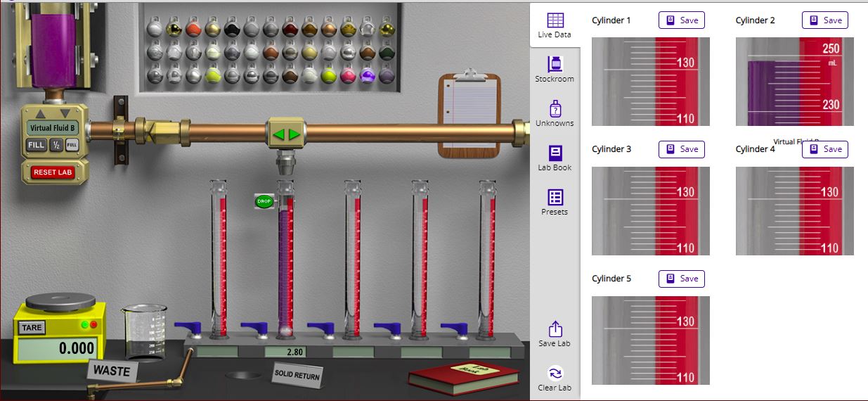Screen dimensions: 868x401
Task: Move the nozzle left with the green left arrow
Action: [x=278, y=134]
